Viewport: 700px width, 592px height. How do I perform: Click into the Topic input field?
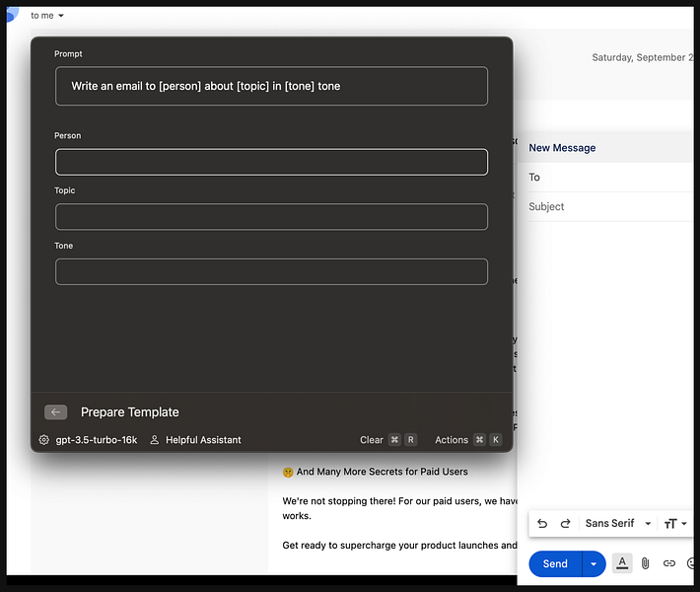[x=271, y=217]
